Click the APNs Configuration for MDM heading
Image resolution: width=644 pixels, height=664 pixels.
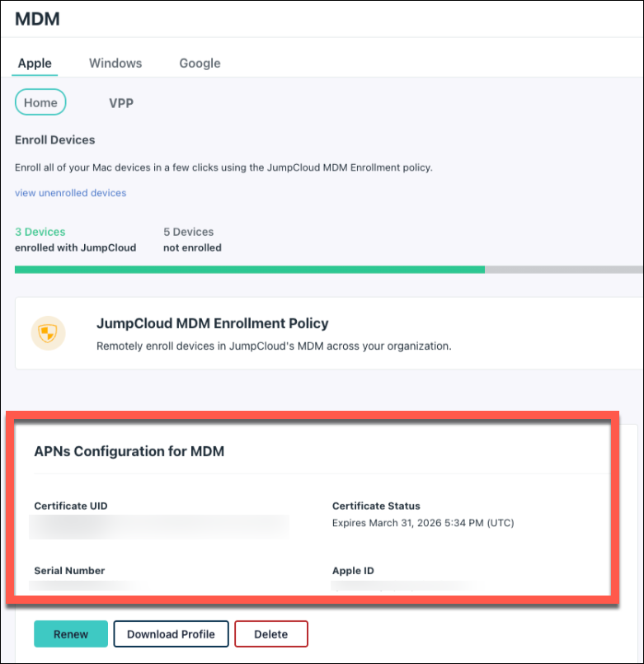(129, 451)
